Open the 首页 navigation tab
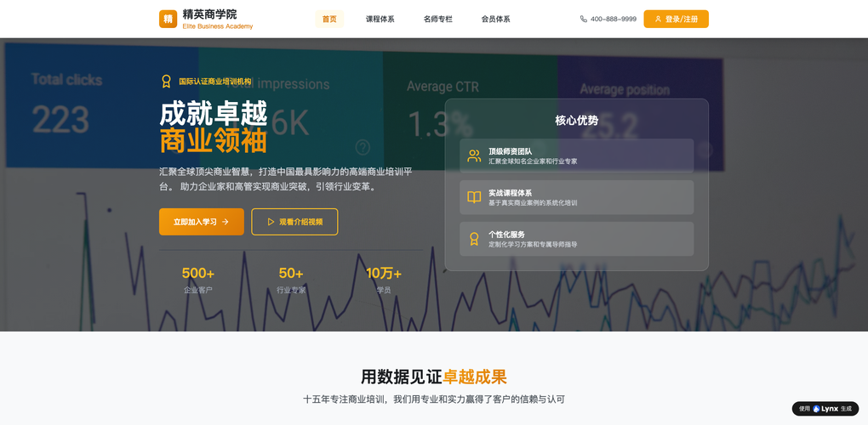Image resolution: width=868 pixels, height=425 pixels. click(329, 19)
